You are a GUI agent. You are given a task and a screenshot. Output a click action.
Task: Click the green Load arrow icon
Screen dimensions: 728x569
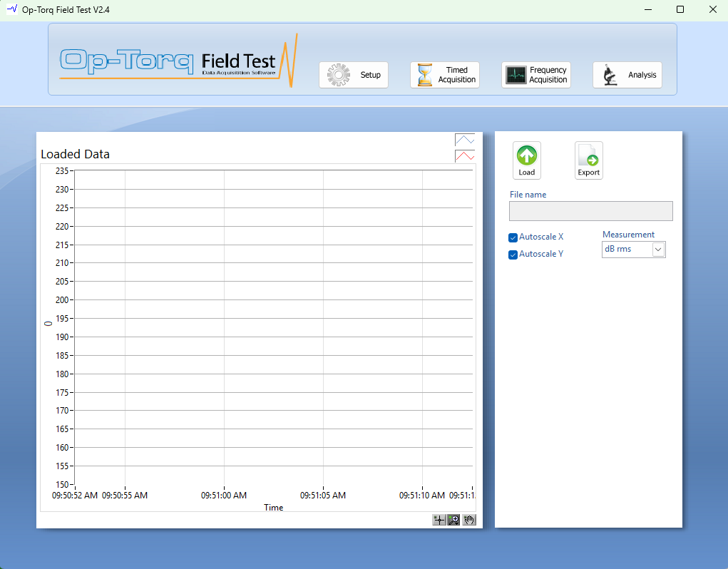click(526, 155)
